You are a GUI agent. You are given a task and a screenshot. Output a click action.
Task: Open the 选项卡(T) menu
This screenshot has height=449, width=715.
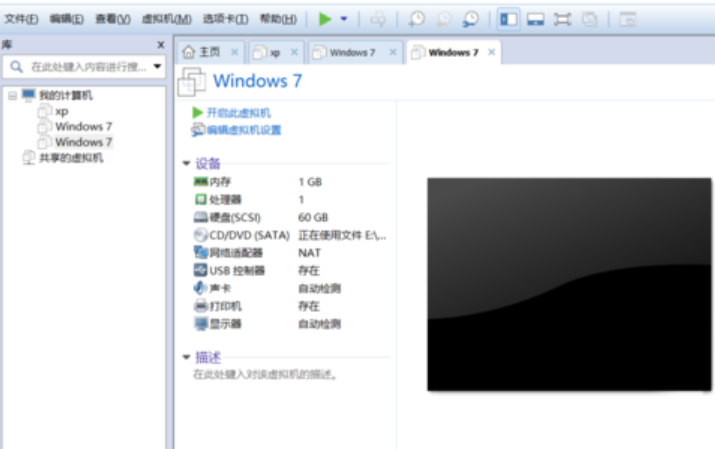(225, 19)
